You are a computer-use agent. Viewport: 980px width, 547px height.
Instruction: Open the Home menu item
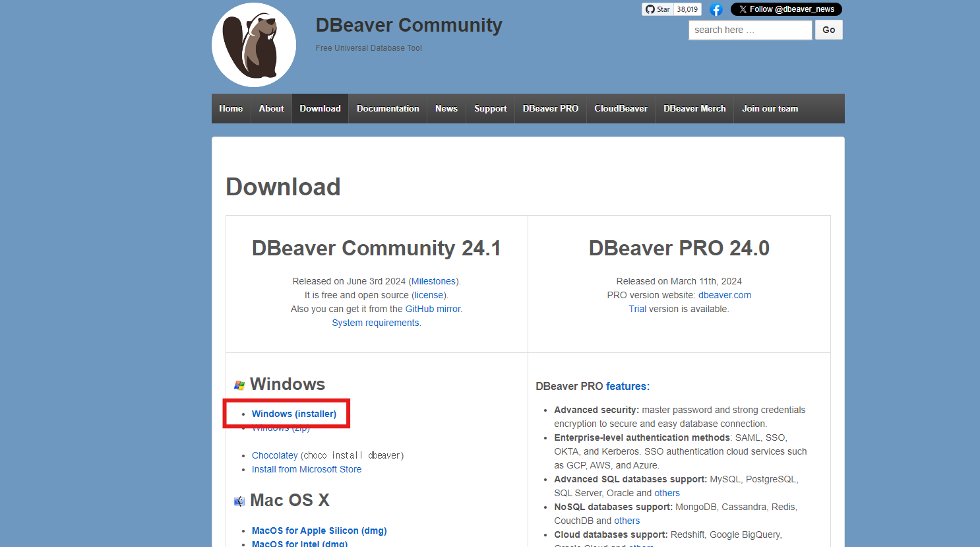tap(231, 108)
